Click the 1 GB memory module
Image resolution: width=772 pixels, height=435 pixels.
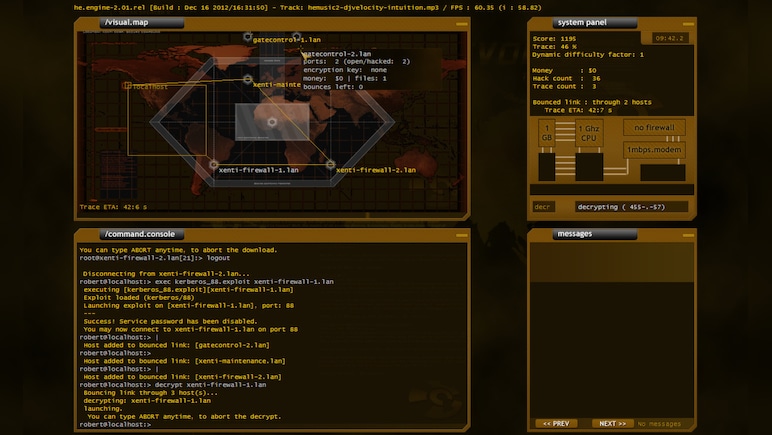pyautogui.click(x=547, y=133)
